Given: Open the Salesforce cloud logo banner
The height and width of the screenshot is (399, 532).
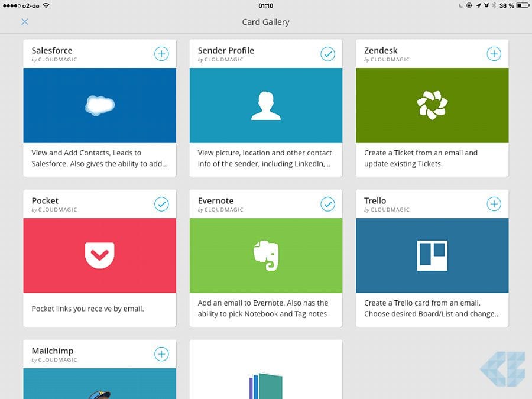Looking at the screenshot, I should click(100, 106).
